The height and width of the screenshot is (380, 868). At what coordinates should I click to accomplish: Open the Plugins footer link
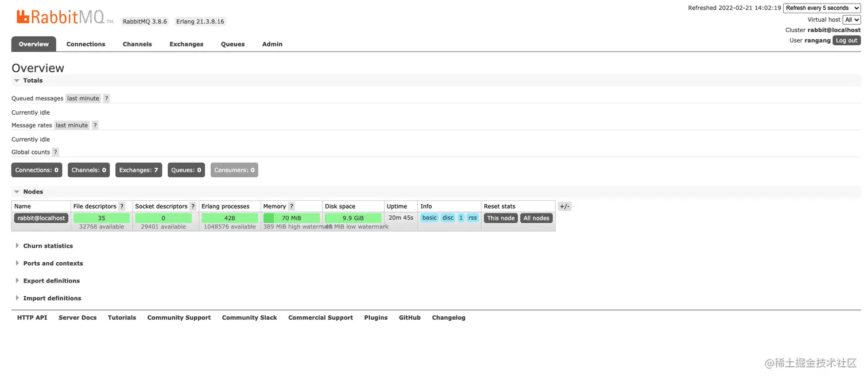[376, 317]
